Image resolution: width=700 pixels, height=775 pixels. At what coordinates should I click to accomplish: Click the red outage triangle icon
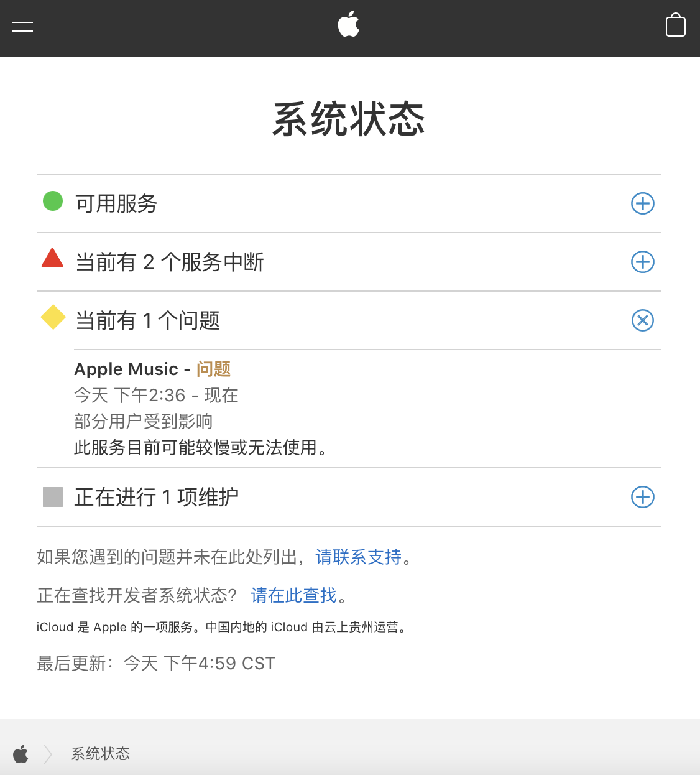pyautogui.click(x=52, y=258)
